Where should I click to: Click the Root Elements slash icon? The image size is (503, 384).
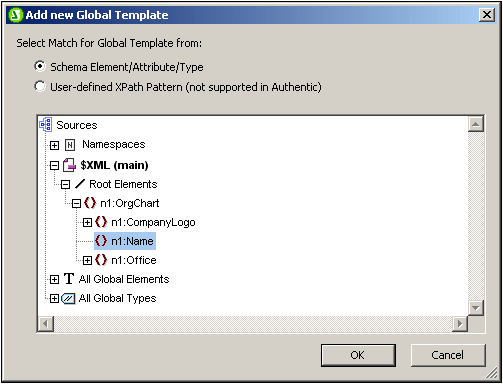[80, 184]
